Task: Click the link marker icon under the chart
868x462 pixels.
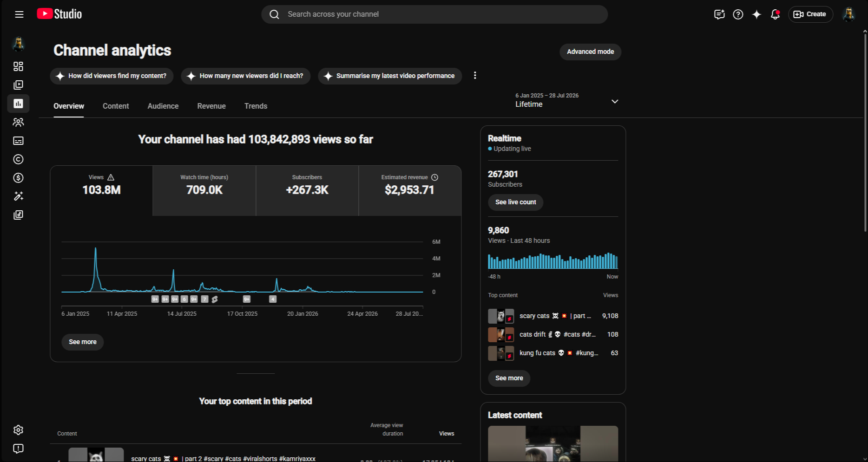Action: coord(215,299)
